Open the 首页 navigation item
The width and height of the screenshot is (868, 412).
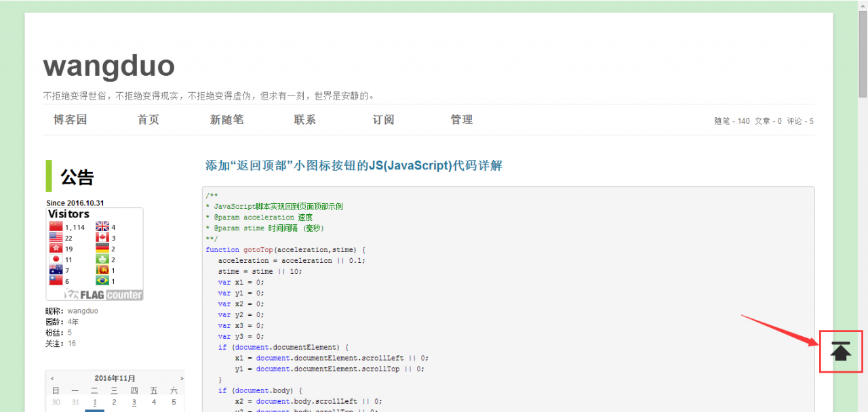coord(149,120)
